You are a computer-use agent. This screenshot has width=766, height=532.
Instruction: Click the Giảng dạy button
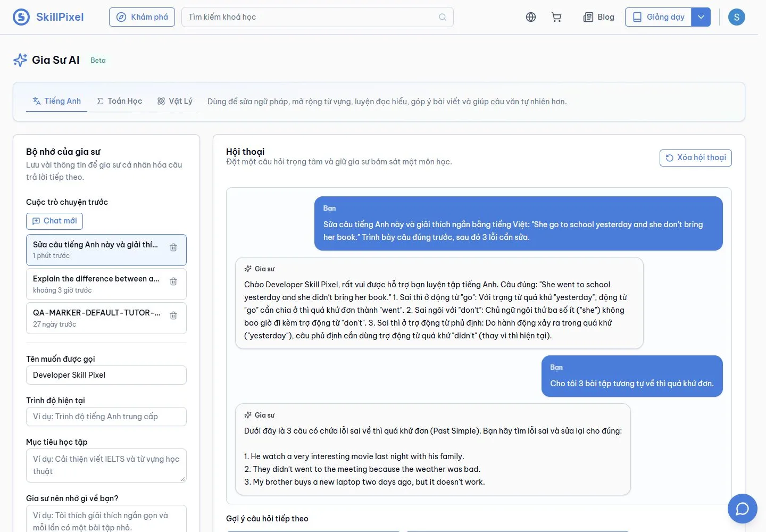(659, 17)
